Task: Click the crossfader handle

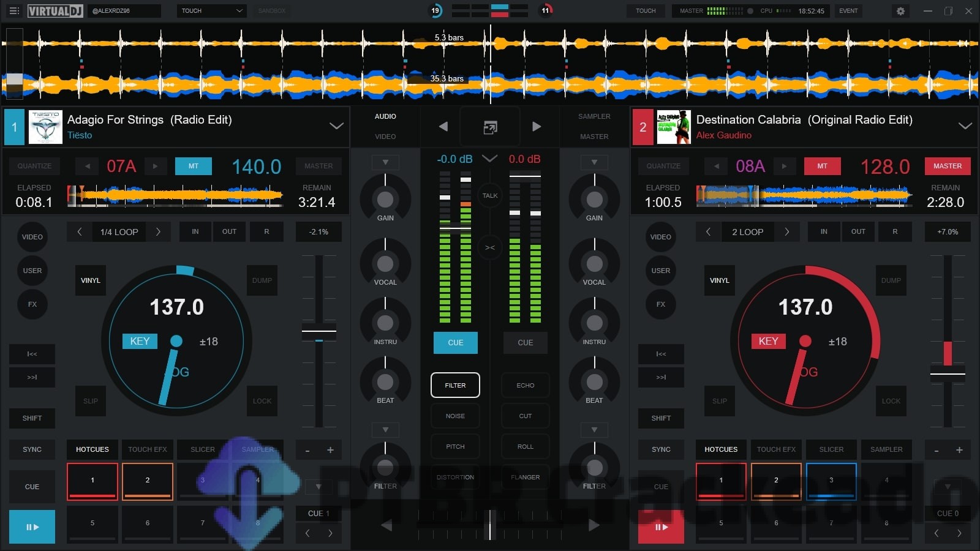Action: click(490, 525)
